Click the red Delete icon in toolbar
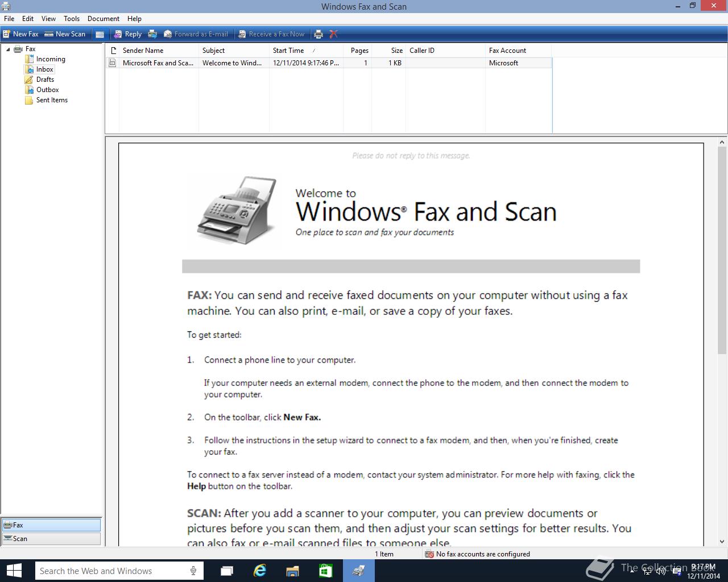The height and width of the screenshot is (582, 728). coord(334,34)
